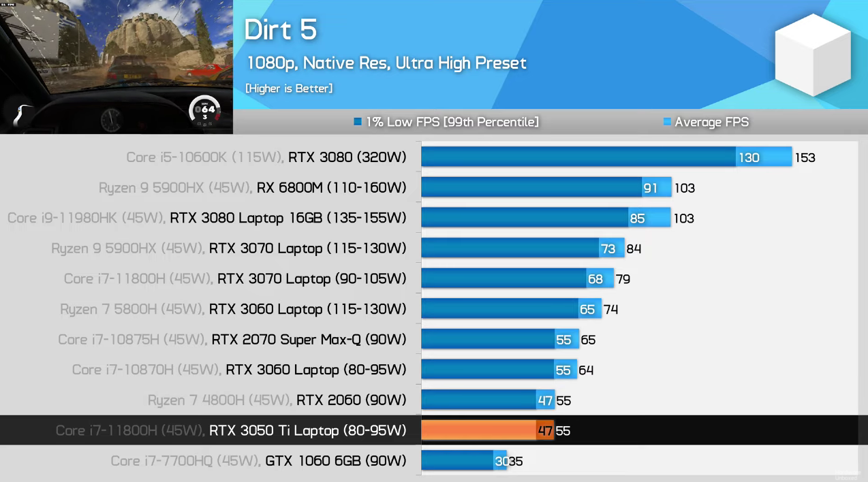Click the 'Average FPS' legend label
This screenshot has height=482, width=868.
coord(711,123)
